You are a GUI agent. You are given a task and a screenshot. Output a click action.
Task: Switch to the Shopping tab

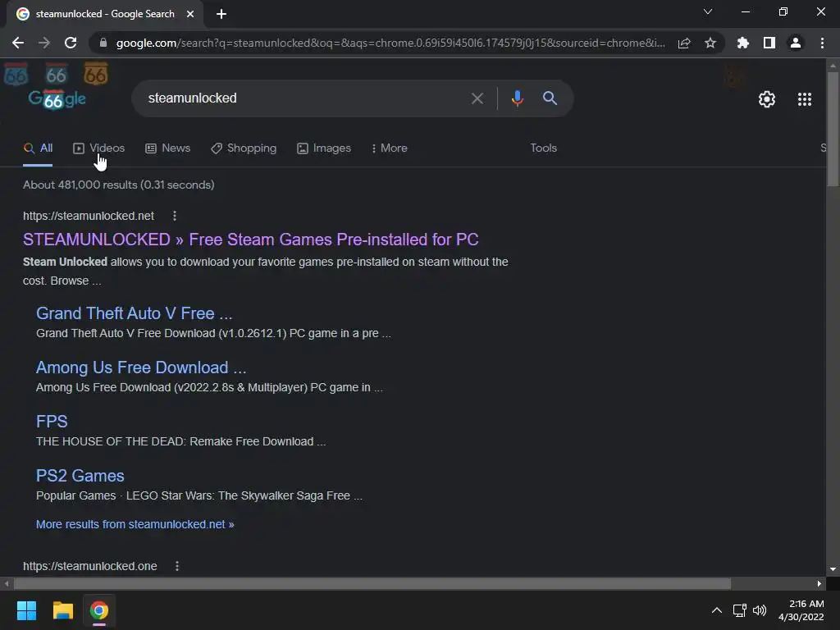(x=244, y=148)
